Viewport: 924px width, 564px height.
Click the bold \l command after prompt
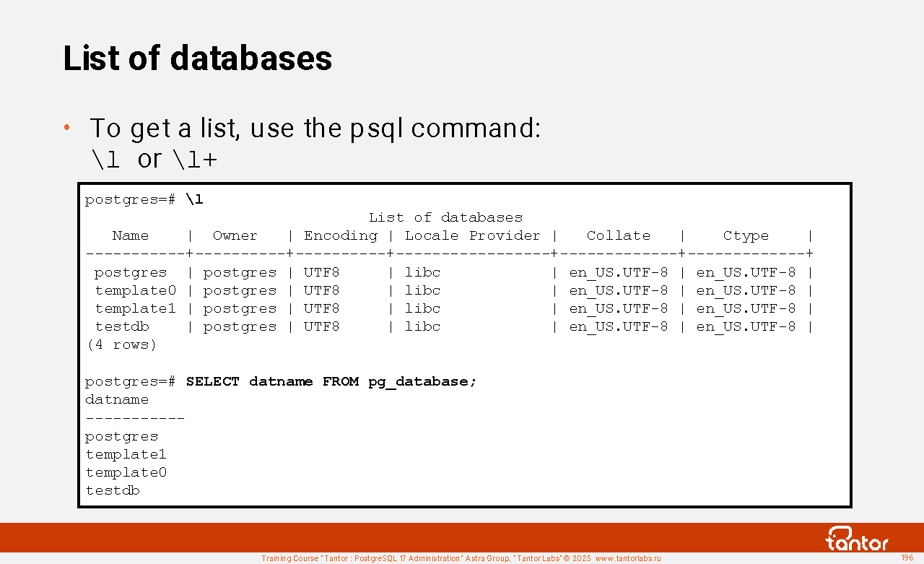point(194,199)
